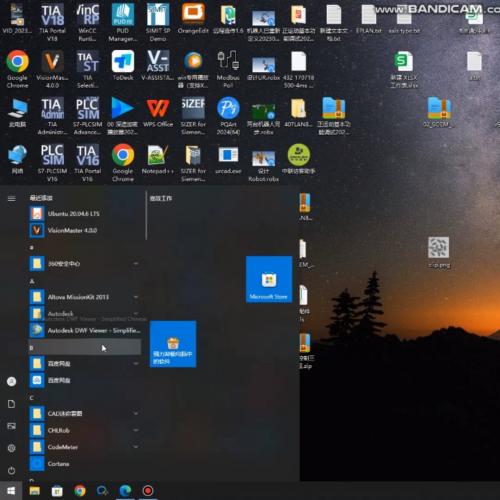Launch the WPS Office desktop shortcut
Viewport: 500px width, 500px height.
pyautogui.click(x=158, y=112)
